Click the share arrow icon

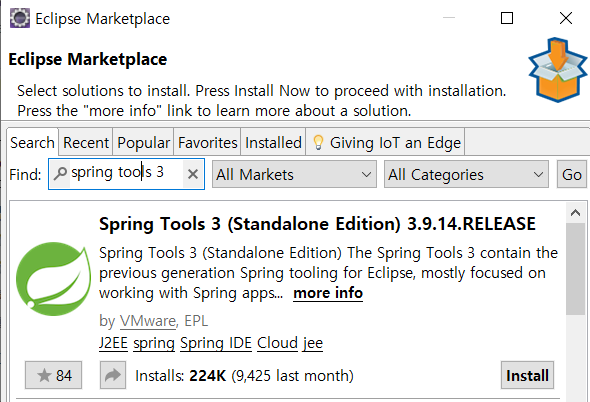113,375
